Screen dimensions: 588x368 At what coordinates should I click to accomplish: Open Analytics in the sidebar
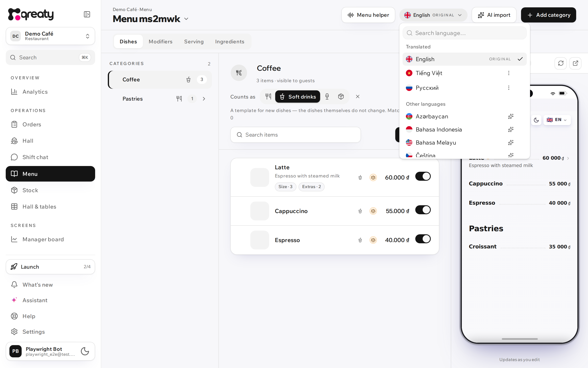point(50,92)
